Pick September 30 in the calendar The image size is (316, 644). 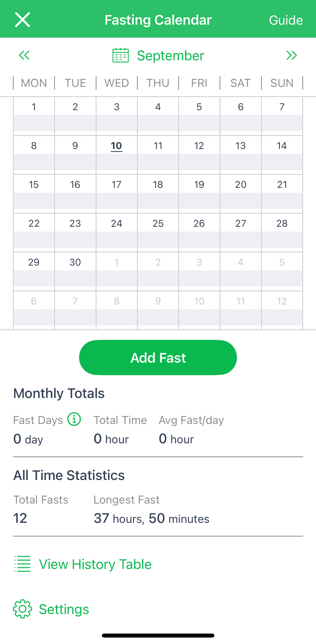click(x=75, y=263)
